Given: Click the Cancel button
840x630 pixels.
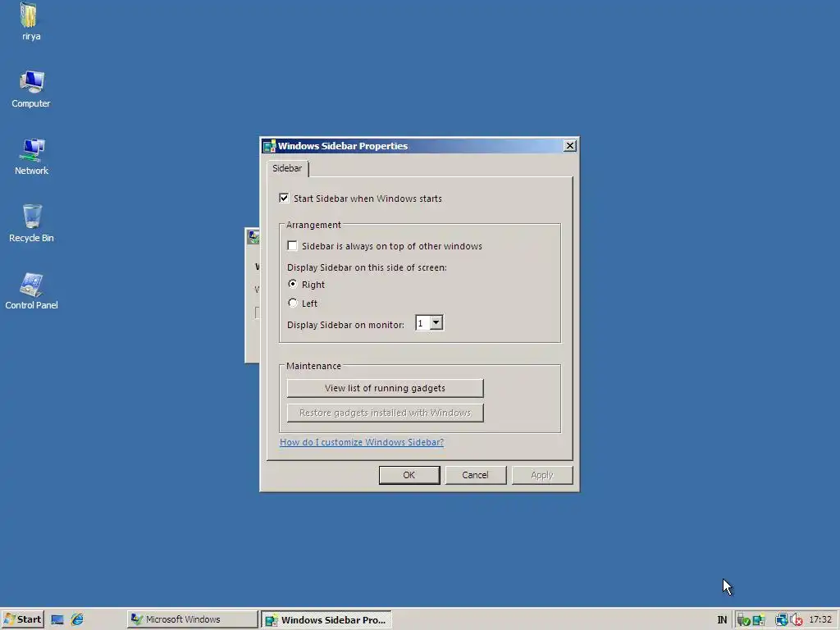Looking at the screenshot, I should tap(475, 475).
